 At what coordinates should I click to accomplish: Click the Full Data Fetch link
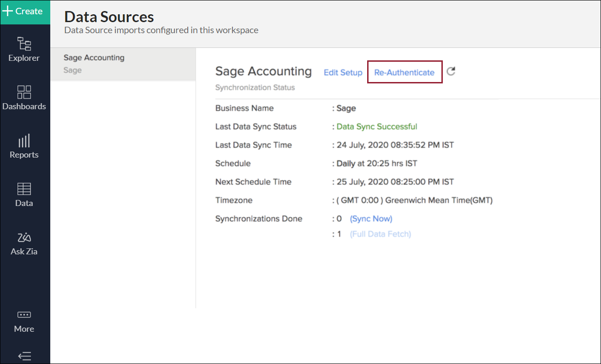pyautogui.click(x=380, y=234)
